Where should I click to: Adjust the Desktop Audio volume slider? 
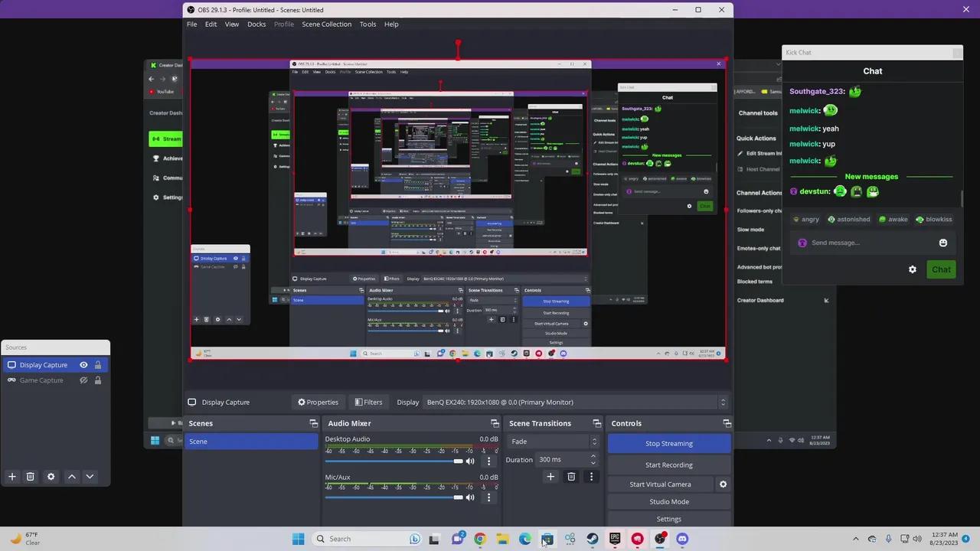(x=394, y=461)
